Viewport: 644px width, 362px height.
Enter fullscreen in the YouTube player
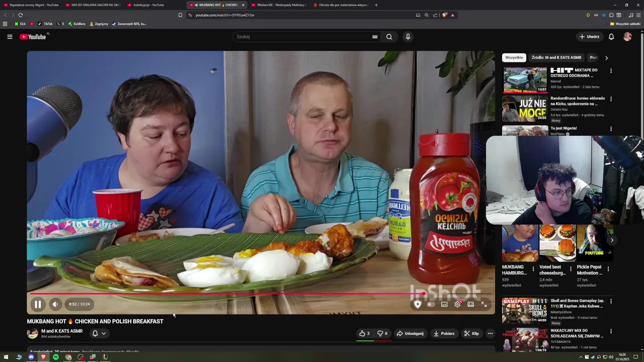pyautogui.click(x=484, y=304)
